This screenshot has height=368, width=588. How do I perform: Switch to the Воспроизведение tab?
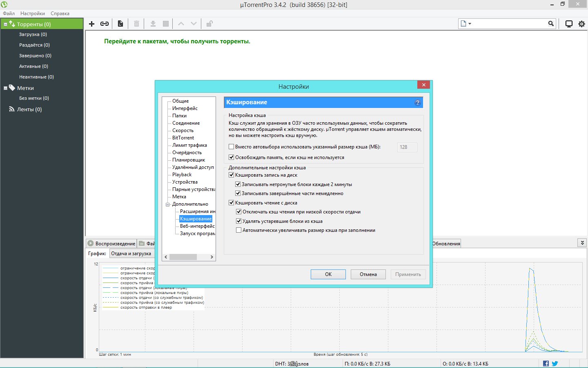(x=111, y=243)
